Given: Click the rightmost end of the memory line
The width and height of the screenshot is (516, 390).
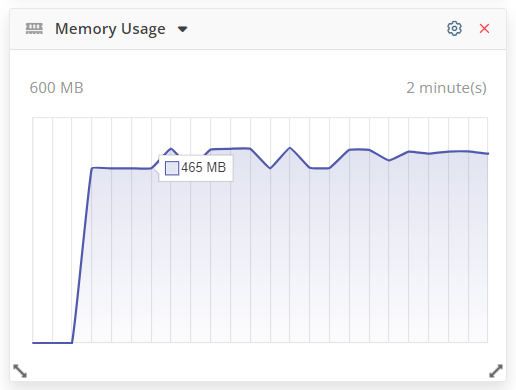Looking at the screenshot, I should pyautogui.click(x=488, y=154).
